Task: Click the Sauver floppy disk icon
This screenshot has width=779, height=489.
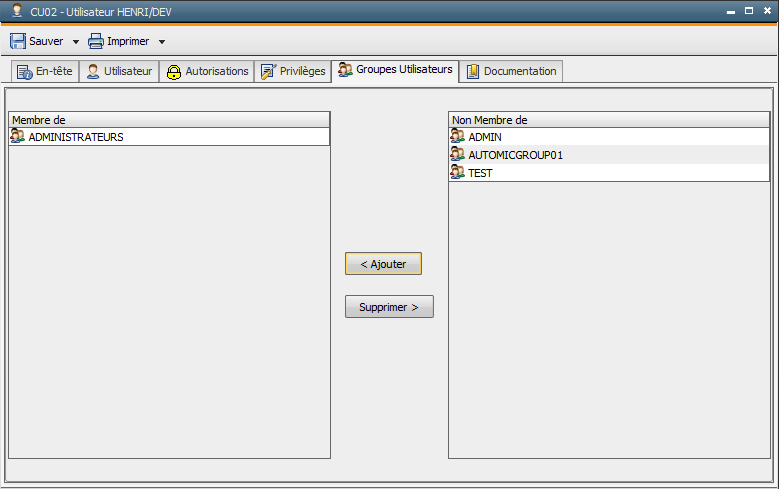Action: pos(18,42)
